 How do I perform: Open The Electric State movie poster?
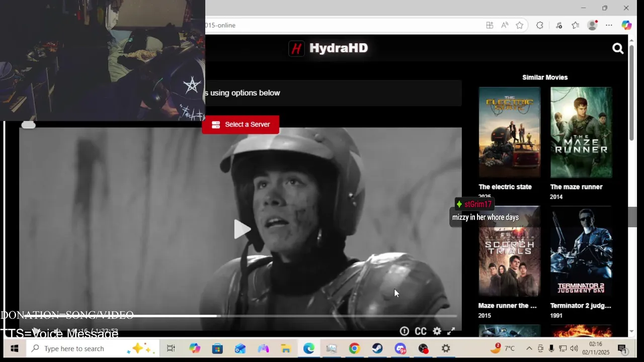[x=510, y=132]
